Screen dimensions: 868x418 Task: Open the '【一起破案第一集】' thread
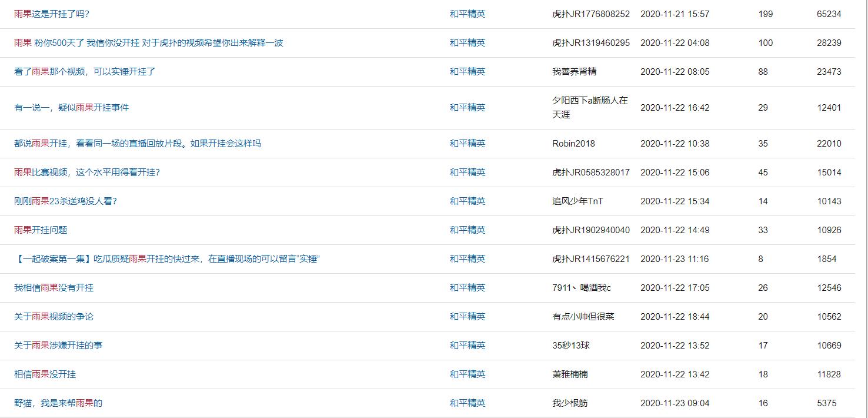point(166,259)
